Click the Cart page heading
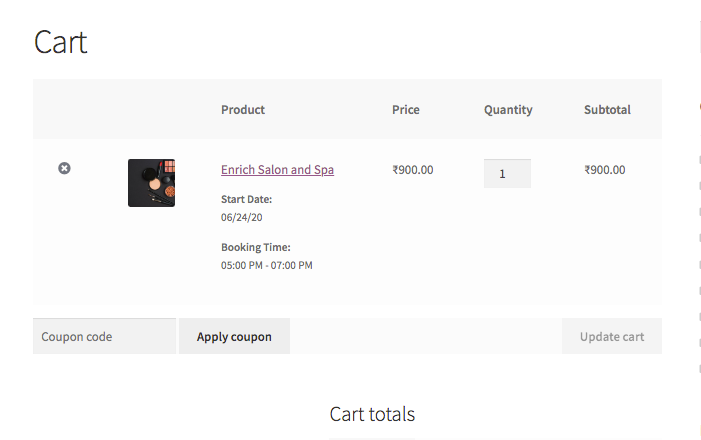701x440 pixels. pos(61,42)
